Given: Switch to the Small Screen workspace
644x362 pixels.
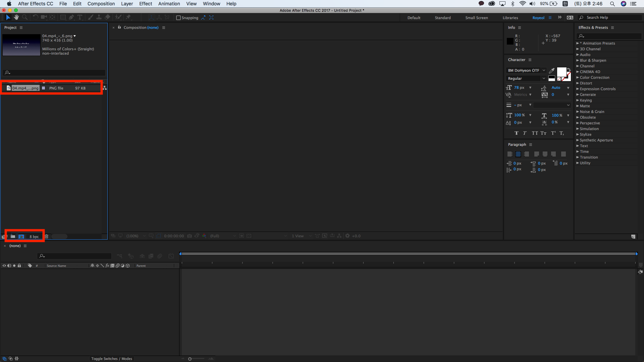Looking at the screenshot, I should [476, 18].
